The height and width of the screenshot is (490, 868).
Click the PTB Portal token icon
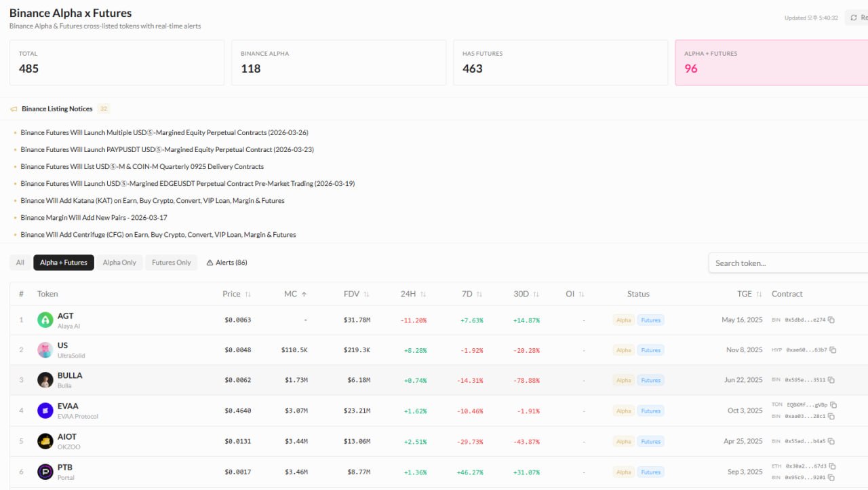(x=45, y=472)
